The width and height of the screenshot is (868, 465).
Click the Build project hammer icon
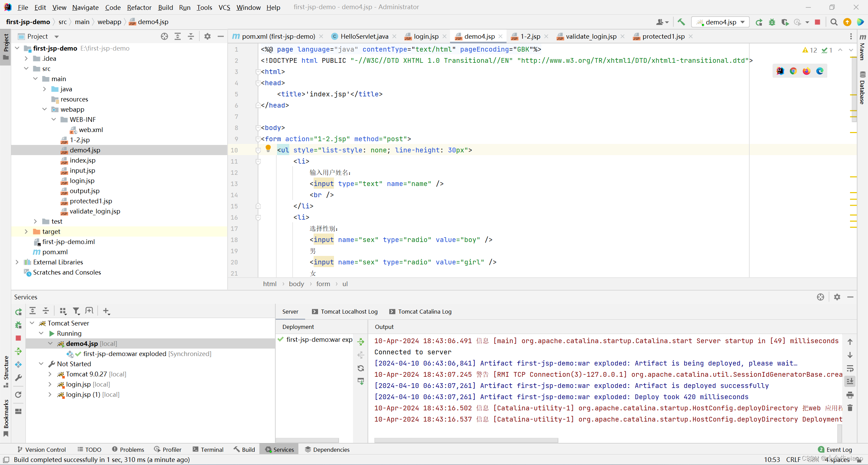[681, 22]
